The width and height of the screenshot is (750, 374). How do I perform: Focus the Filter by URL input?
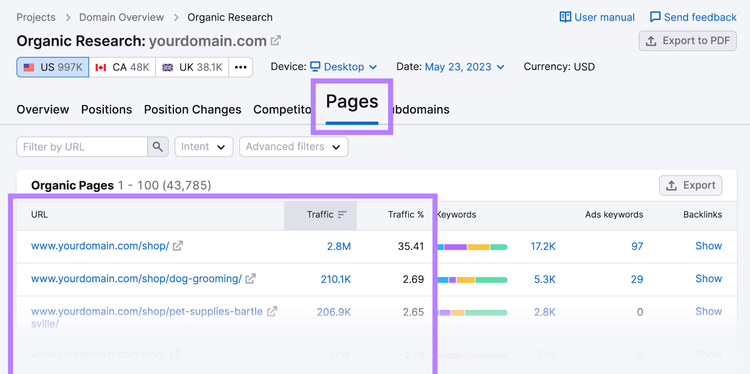82,147
